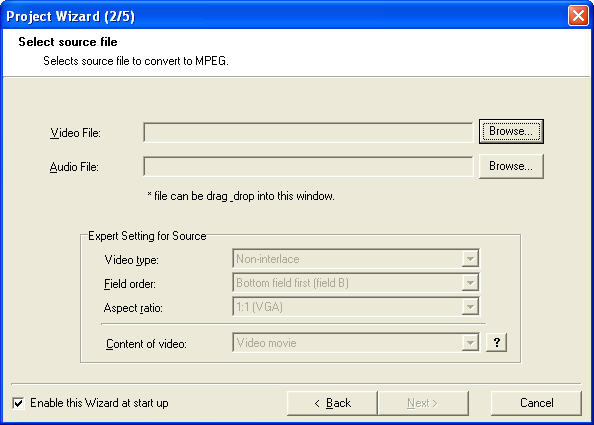Click the Project Wizard title bar
The height and width of the screenshot is (425, 594).
284,16
